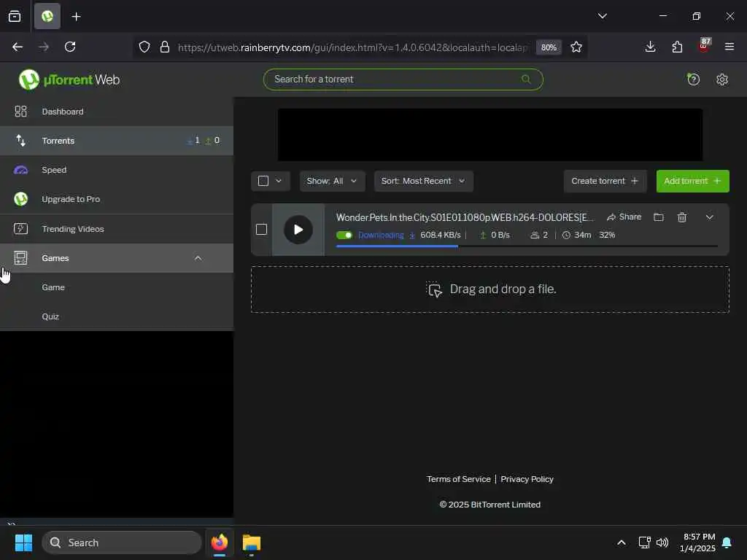Click the Create torrent button
747x560 pixels.
[605, 181]
